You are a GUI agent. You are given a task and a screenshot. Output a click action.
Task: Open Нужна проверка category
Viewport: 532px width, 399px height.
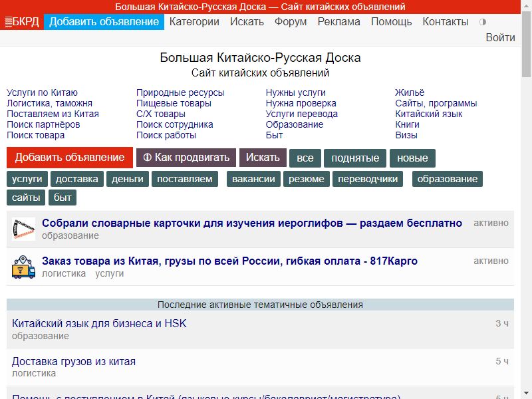[x=301, y=103]
